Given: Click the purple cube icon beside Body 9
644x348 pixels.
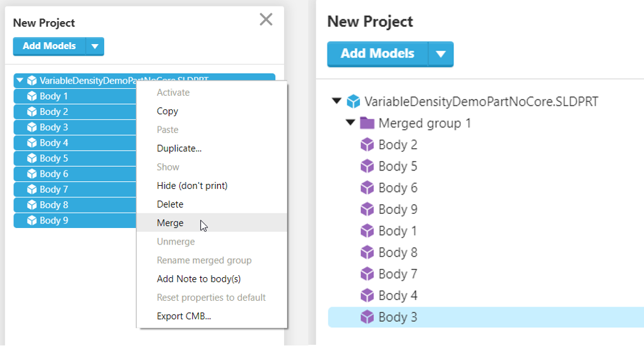Looking at the screenshot, I should click(367, 209).
